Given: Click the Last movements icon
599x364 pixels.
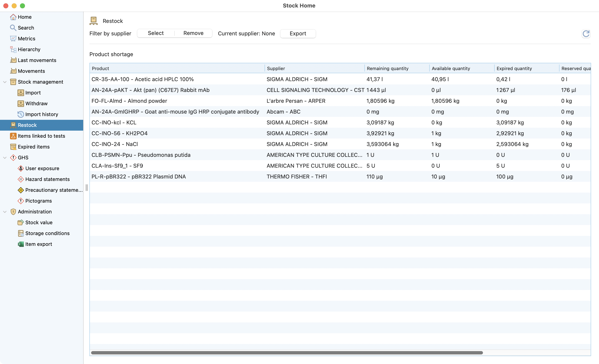Looking at the screenshot, I should pos(13,60).
